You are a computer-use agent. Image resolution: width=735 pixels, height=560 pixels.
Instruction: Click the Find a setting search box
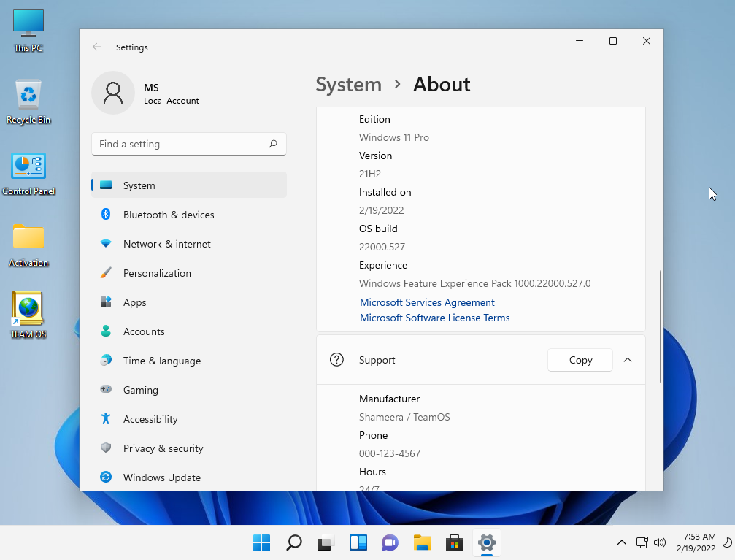189,144
